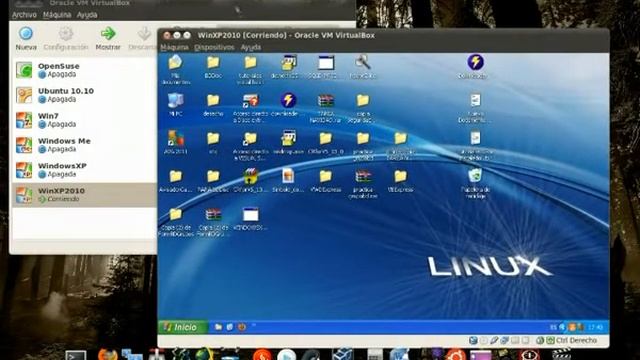640x360 pixels.
Task: Click the Simbolo document icon on desktop
Action: pyautogui.click(x=288, y=176)
